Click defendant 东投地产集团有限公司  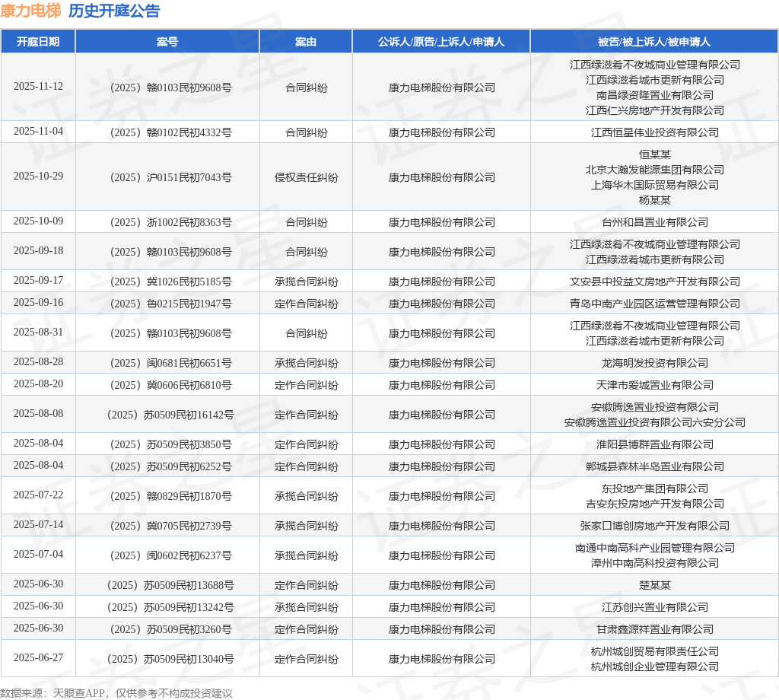[x=654, y=488]
